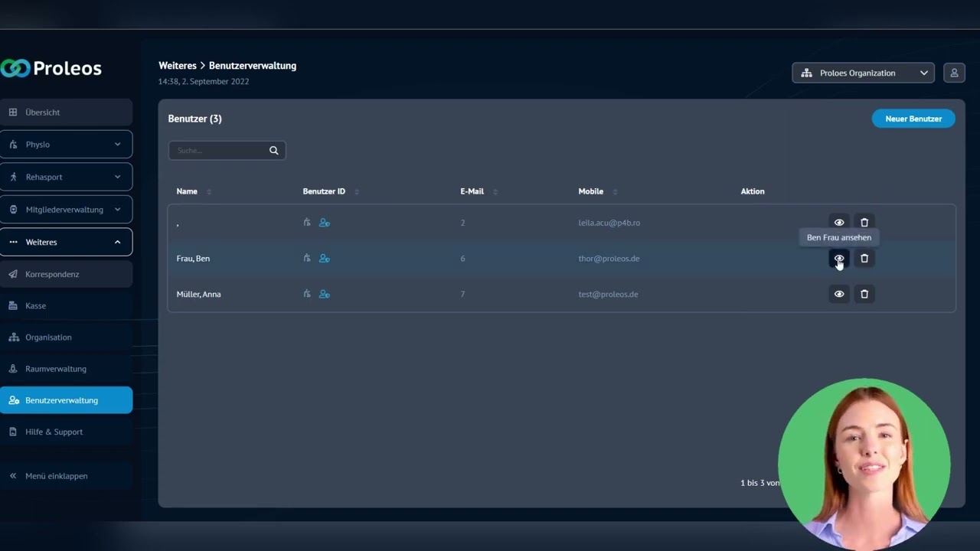This screenshot has width=980, height=551.
Task: Click the Kasse register icon
Action: tap(13, 305)
